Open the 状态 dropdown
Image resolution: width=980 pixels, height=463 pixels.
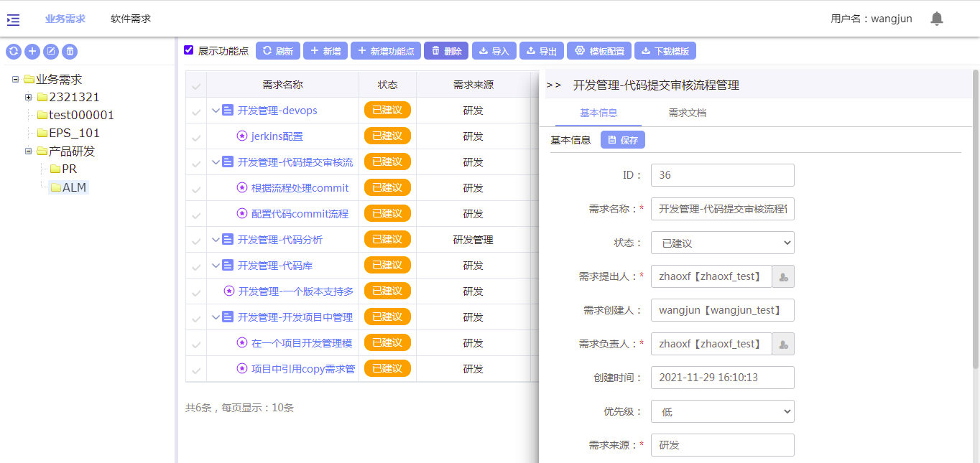click(722, 243)
